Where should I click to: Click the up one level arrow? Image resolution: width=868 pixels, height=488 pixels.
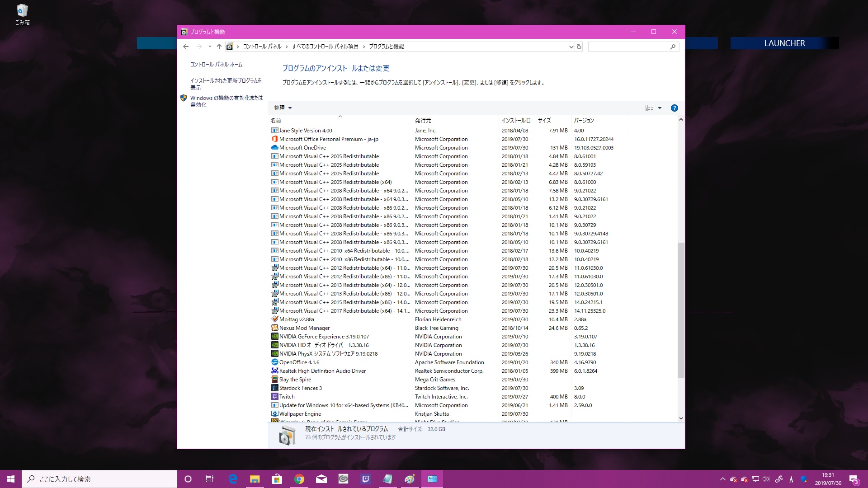pos(219,47)
